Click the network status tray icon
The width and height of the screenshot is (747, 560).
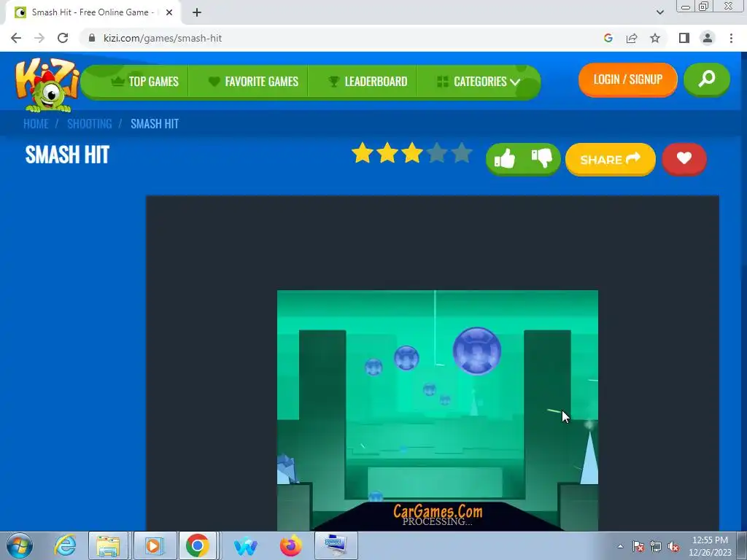point(656,546)
